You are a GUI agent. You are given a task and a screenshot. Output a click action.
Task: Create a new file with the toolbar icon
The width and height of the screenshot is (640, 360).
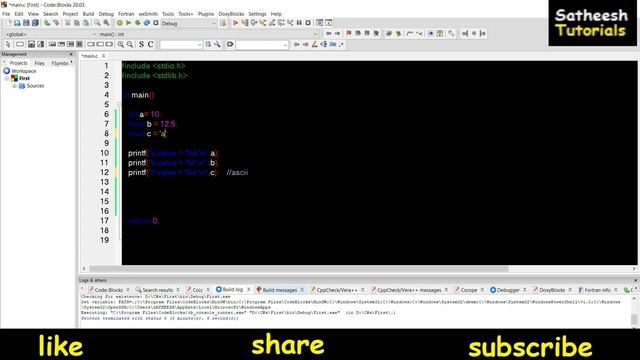[x=9, y=23]
